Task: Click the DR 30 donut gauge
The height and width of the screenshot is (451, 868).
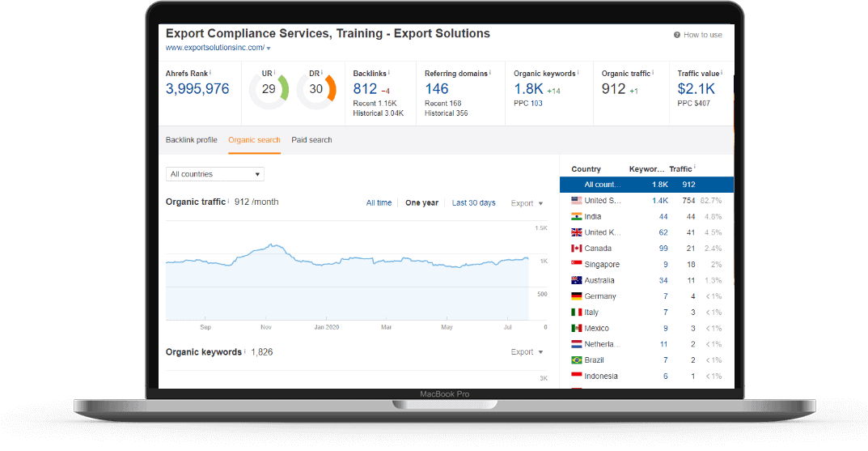Action: pos(316,89)
